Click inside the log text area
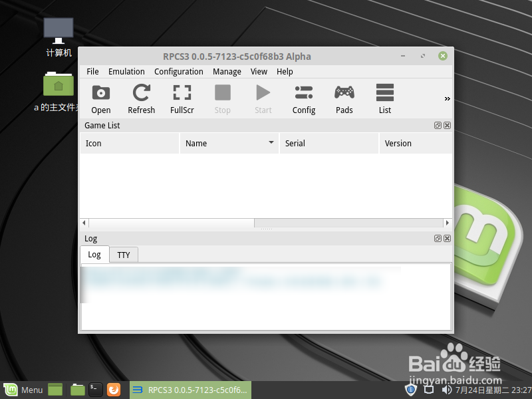The width and height of the screenshot is (532, 399). [x=266, y=297]
